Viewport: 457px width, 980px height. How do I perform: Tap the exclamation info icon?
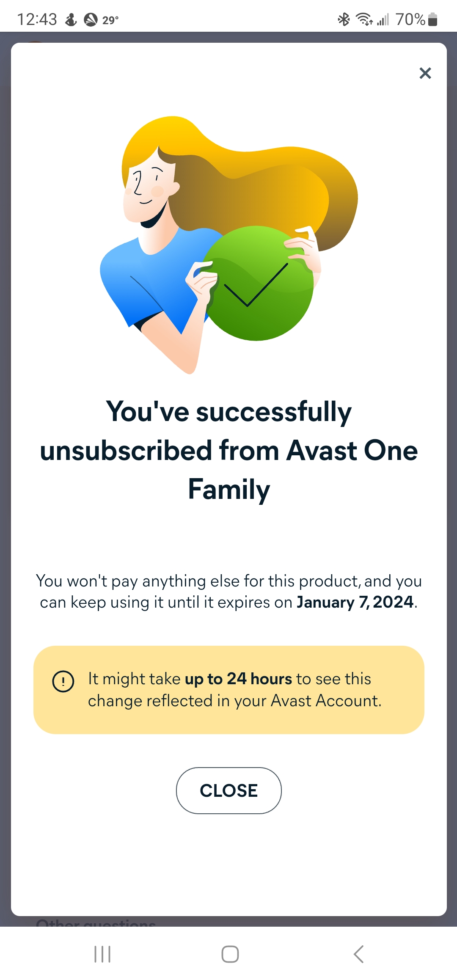[63, 681]
